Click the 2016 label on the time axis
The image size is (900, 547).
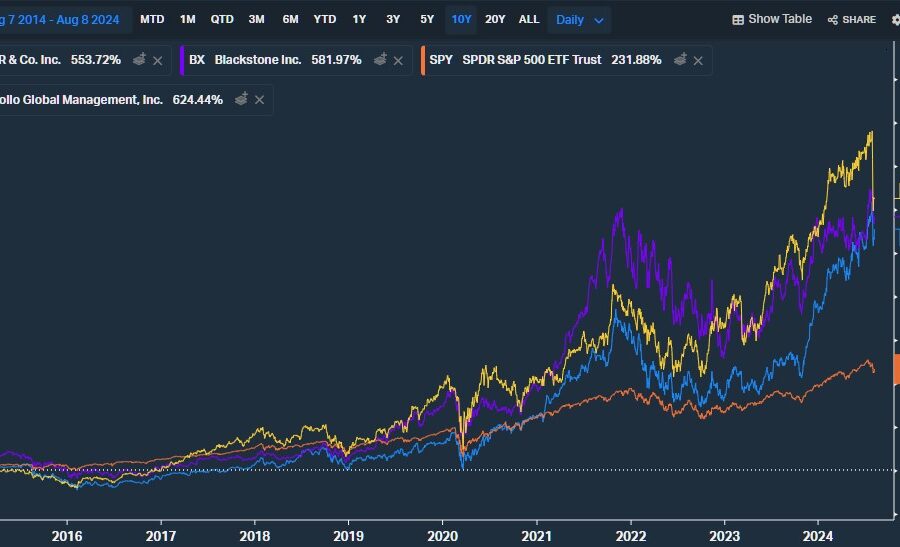tap(67, 537)
